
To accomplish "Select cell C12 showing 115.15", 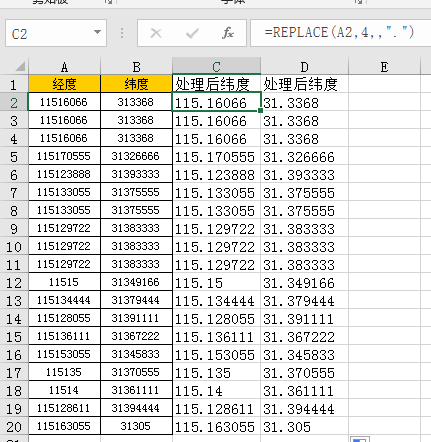I will [x=216, y=282].
